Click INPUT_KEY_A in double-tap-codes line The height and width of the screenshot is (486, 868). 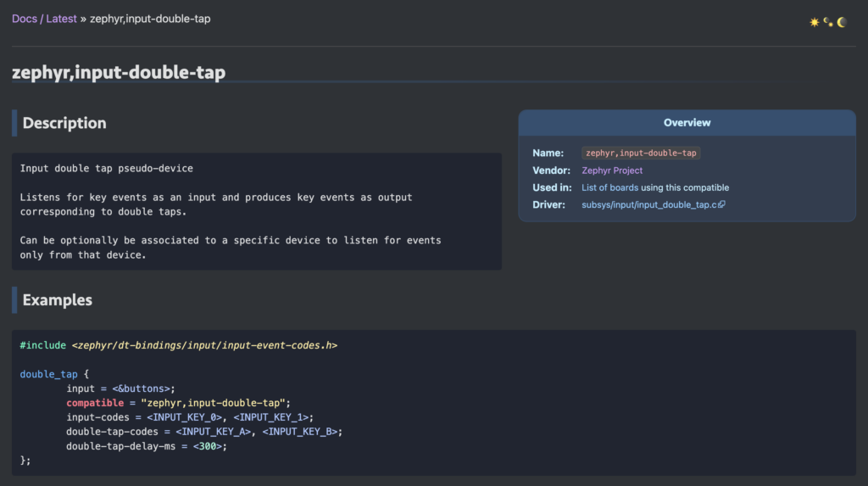[216, 432]
